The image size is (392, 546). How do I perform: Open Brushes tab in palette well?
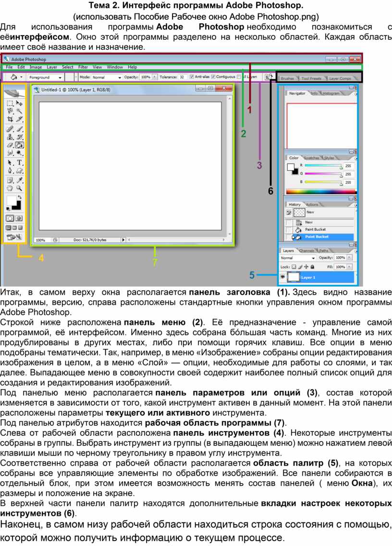click(287, 78)
